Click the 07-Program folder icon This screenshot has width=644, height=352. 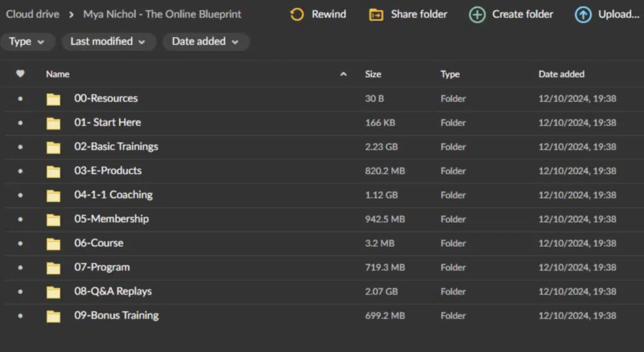click(x=53, y=268)
